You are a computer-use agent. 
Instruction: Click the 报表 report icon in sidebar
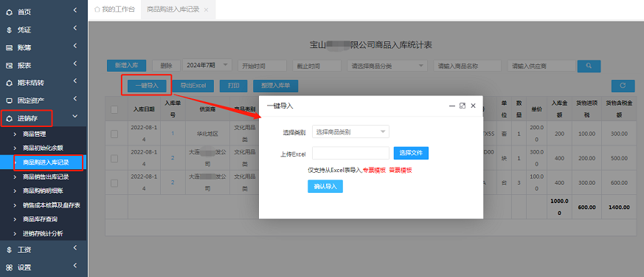[9, 65]
